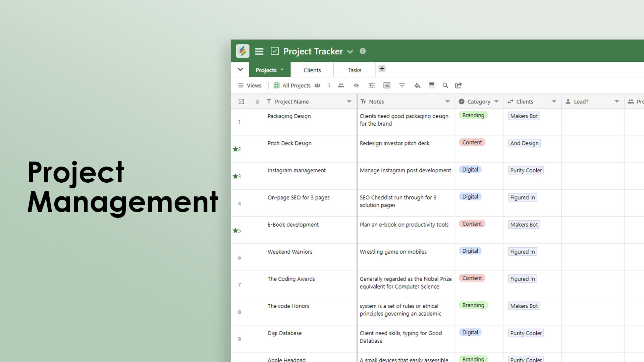Toggle the star on row 2
The height and width of the screenshot is (362, 644).
[235, 149]
